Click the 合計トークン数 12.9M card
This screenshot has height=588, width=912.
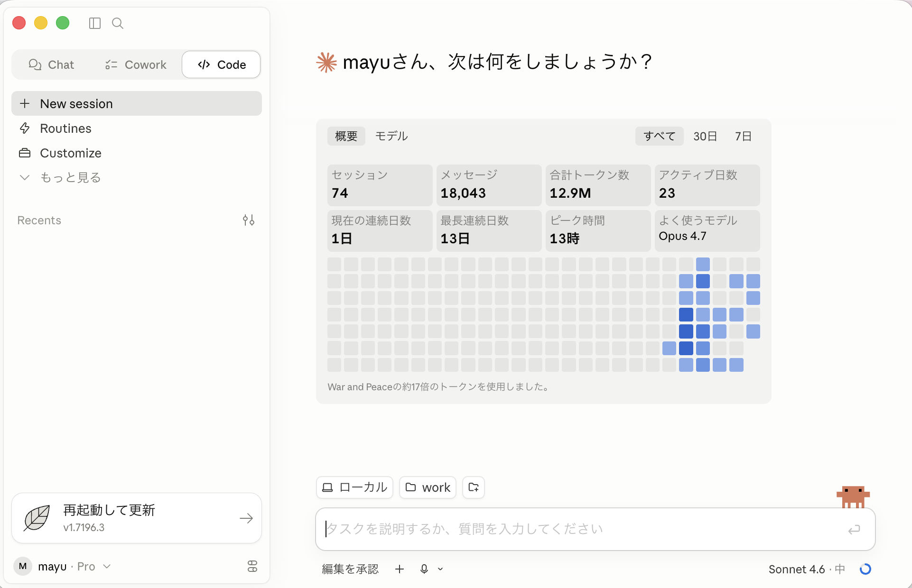[598, 185]
